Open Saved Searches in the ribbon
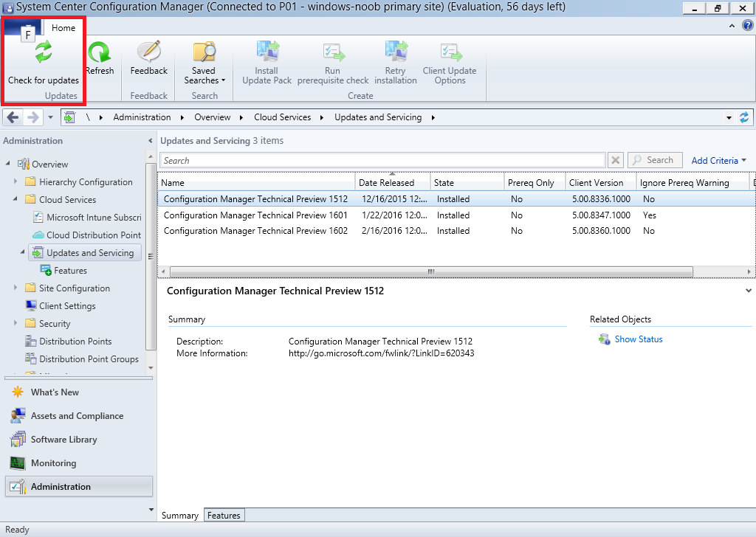Screen dimensions: 756x537 tap(204, 63)
